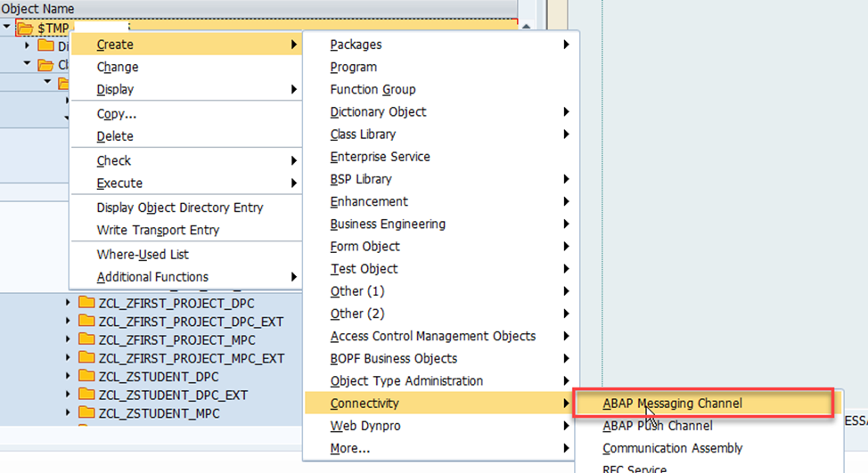Open Test Object submenu
The height and width of the screenshot is (473, 868).
(440, 269)
